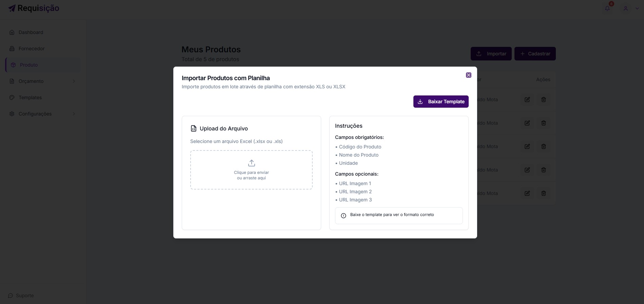Edit the first product row

527,100
